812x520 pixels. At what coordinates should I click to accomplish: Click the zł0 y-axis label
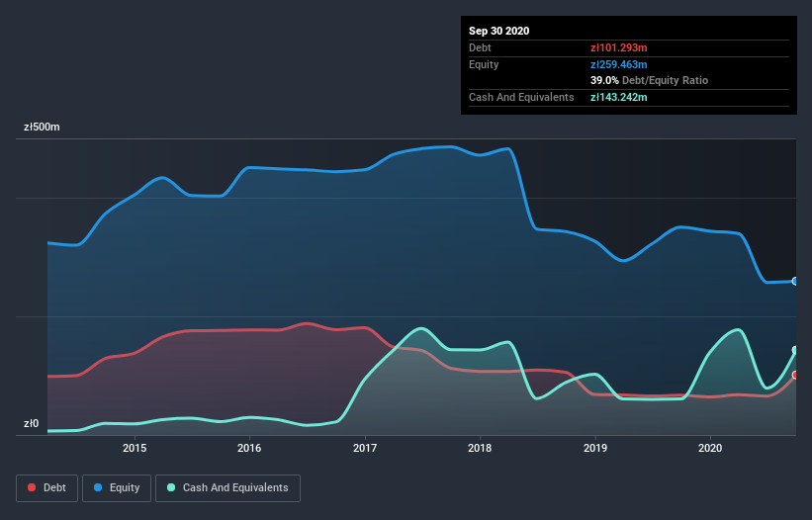pyautogui.click(x=31, y=423)
